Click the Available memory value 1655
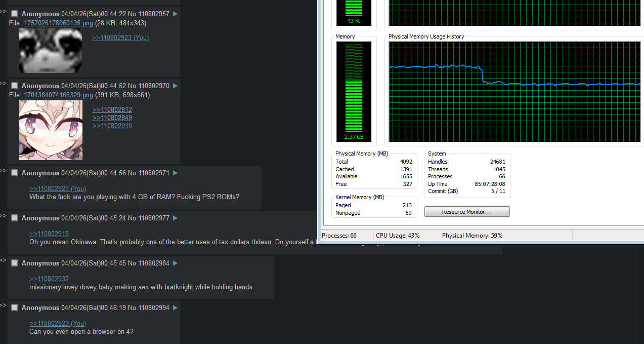644x344 pixels. (406, 176)
